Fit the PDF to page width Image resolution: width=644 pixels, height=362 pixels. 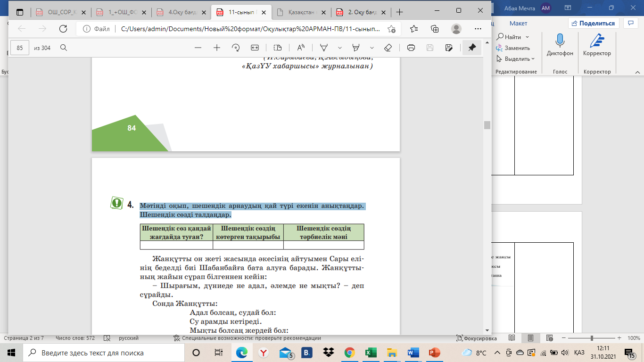255,48
